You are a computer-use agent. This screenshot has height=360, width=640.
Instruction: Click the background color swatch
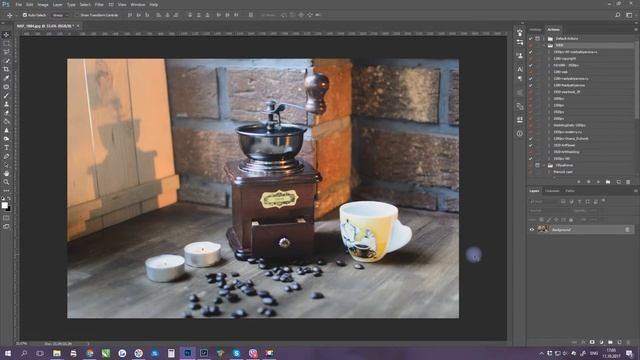9,209
